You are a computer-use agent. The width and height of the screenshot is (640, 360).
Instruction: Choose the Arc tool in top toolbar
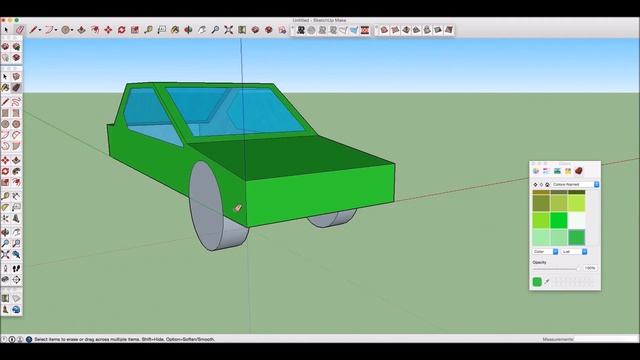pos(49,30)
